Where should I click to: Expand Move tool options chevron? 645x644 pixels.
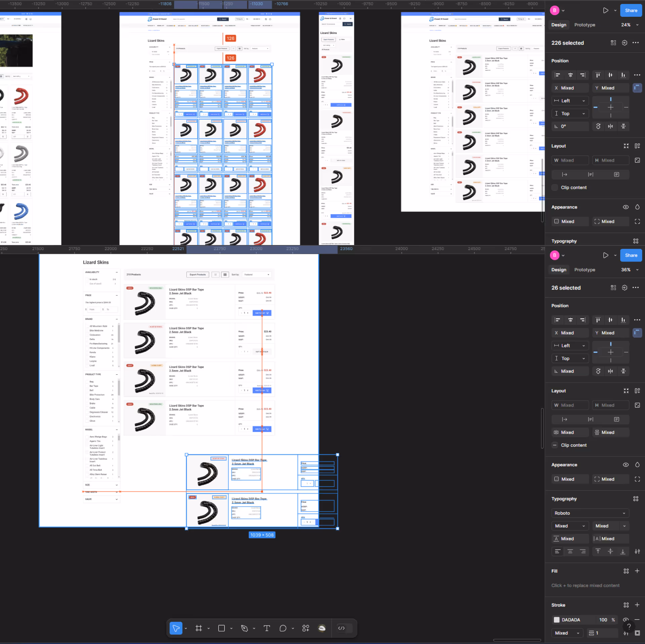click(x=186, y=628)
